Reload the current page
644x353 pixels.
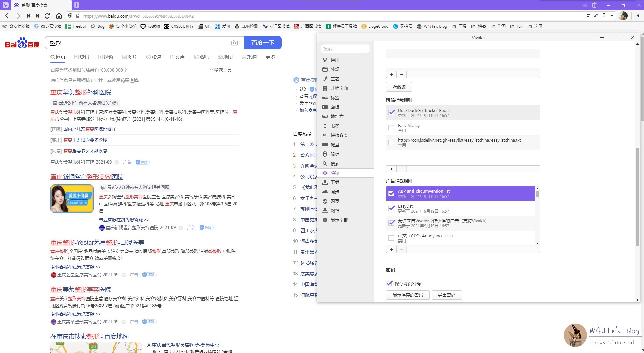click(x=47, y=16)
